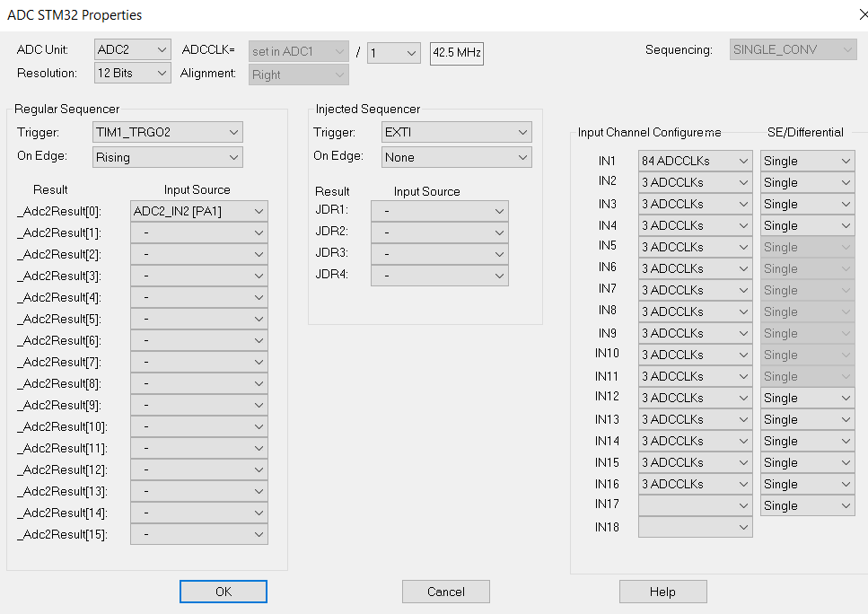The height and width of the screenshot is (614, 868).
Task: Open IN13 sampling time dropdown
Action: point(696,420)
